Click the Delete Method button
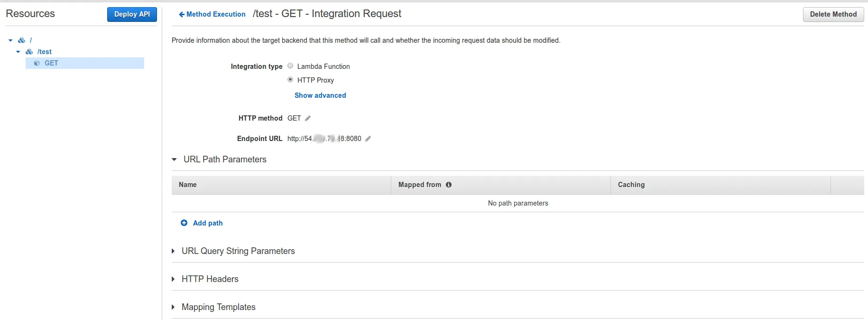 click(833, 14)
